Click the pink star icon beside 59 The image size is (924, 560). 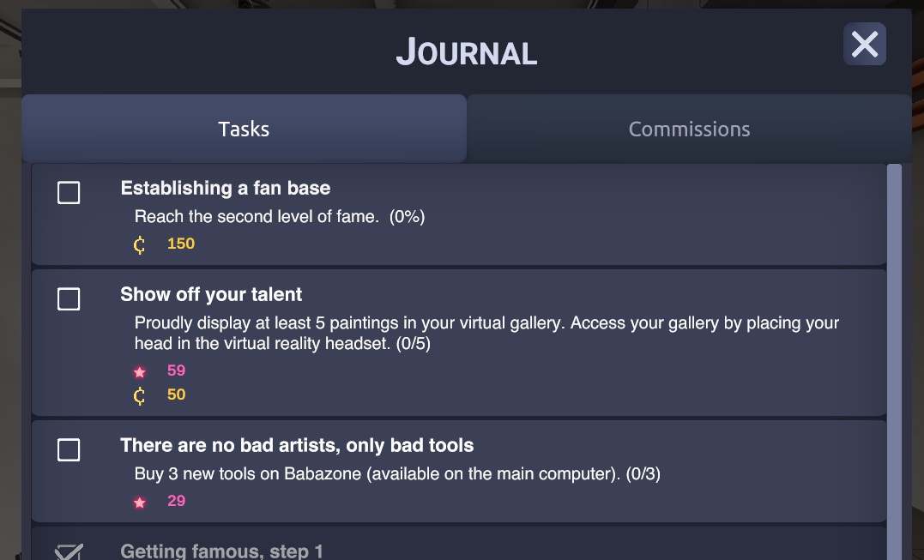coord(140,372)
